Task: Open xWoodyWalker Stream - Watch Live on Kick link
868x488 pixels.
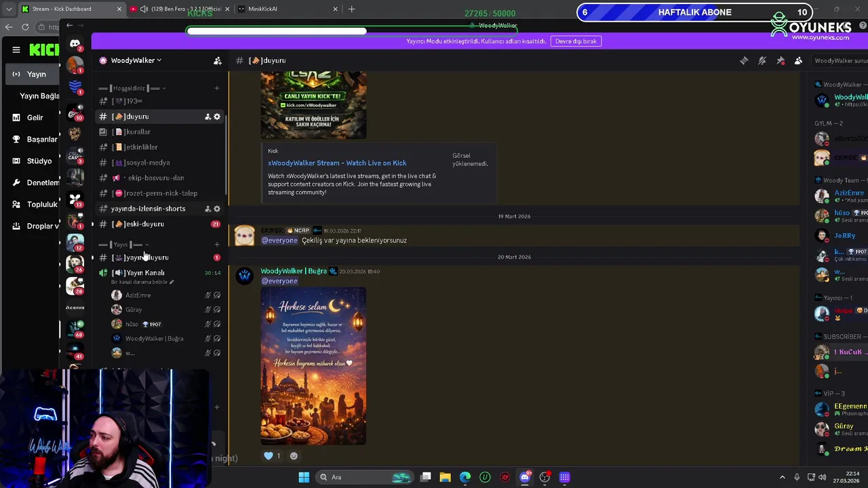Action: (x=337, y=163)
